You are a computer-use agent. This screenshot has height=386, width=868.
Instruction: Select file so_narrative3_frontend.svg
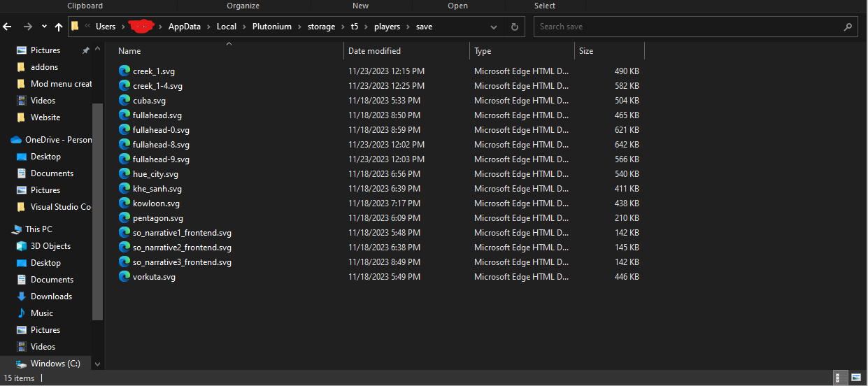click(182, 262)
